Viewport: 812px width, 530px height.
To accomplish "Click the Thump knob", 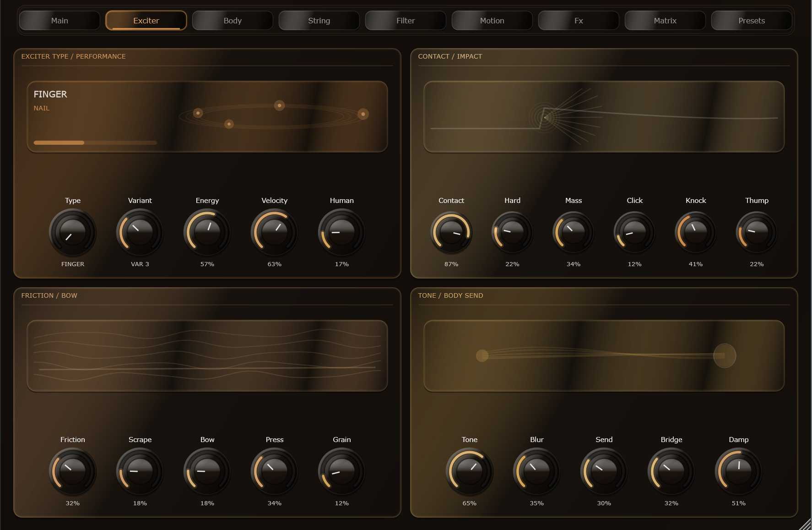I will [757, 232].
